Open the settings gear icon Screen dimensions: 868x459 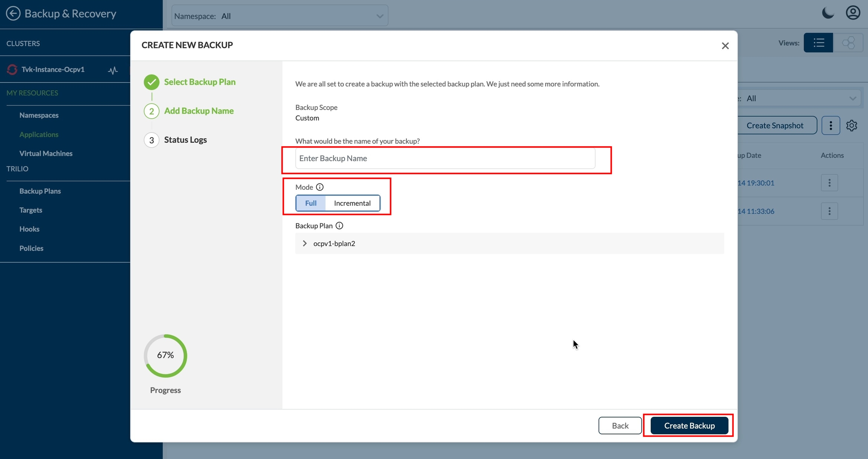851,125
